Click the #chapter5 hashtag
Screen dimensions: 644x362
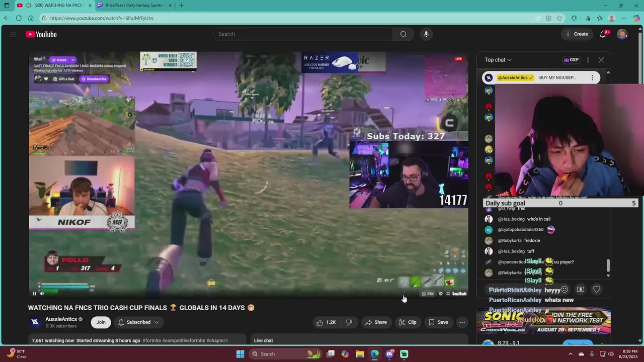pos(217,340)
